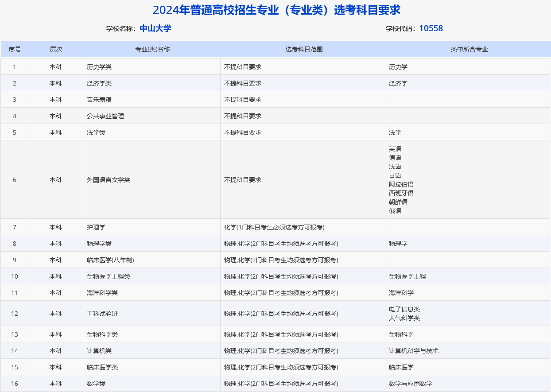Click 大气科学类 in the 工科试验班 row
The image size is (551, 392).
(x=404, y=318)
